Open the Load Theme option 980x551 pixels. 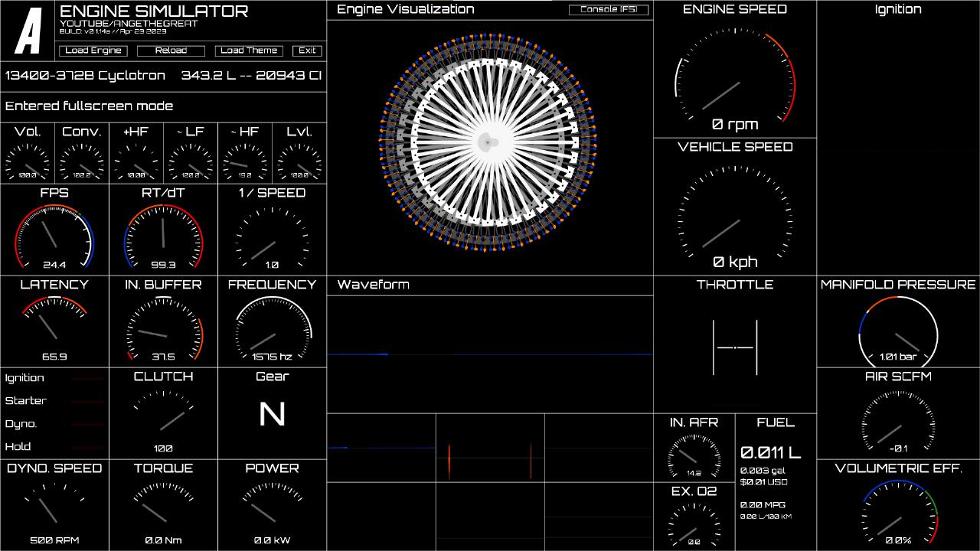(x=249, y=51)
